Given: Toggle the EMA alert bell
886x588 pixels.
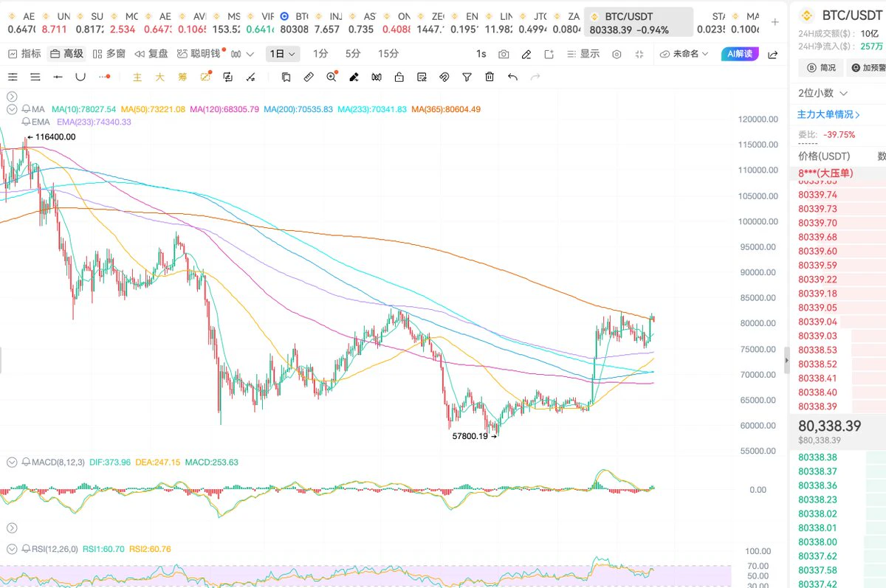Looking at the screenshot, I should click(x=26, y=122).
